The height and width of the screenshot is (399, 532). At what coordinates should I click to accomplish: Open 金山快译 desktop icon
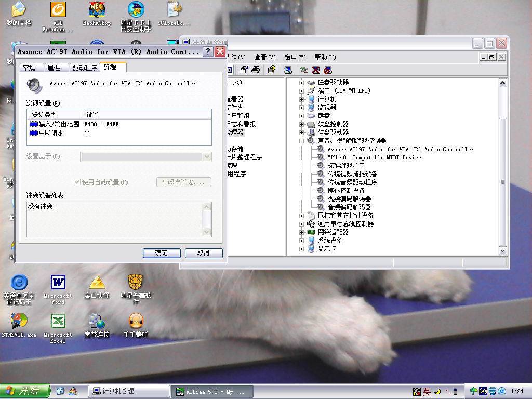pos(97,287)
